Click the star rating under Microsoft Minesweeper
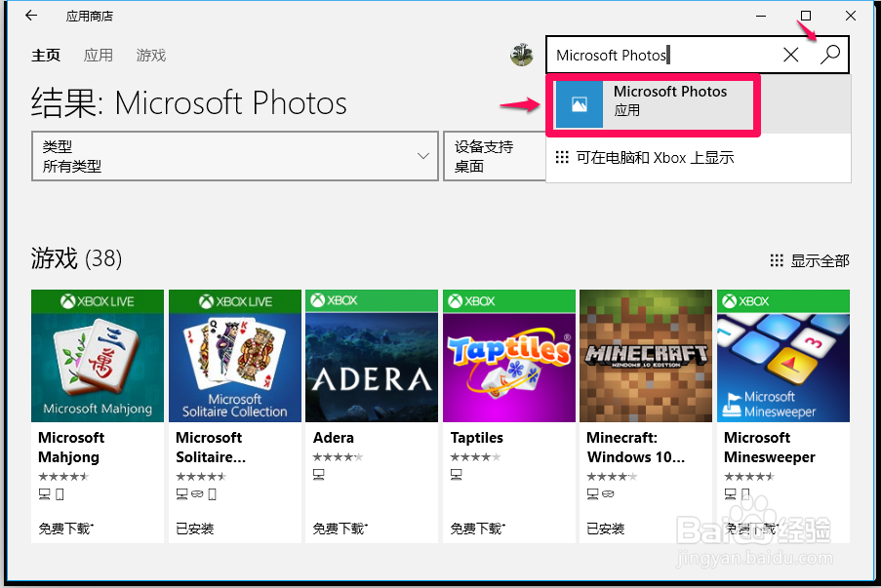Viewport: 881px width, 588px height. 749,477
